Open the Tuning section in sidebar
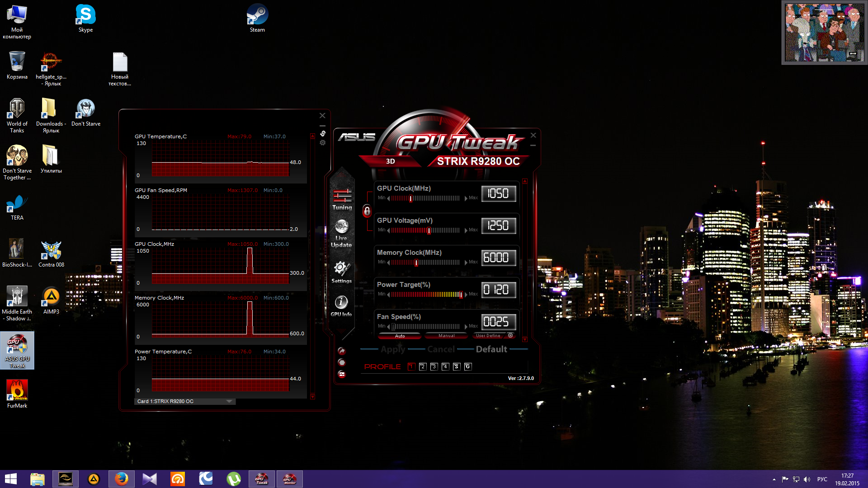The image size is (868, 488). tap(342, 199)
